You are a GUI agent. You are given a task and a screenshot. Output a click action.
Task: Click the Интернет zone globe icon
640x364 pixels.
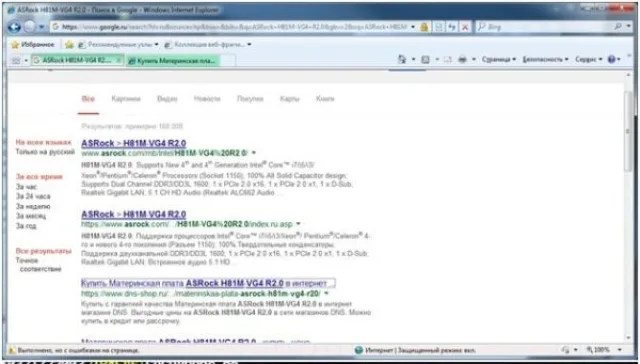[359, 350]
